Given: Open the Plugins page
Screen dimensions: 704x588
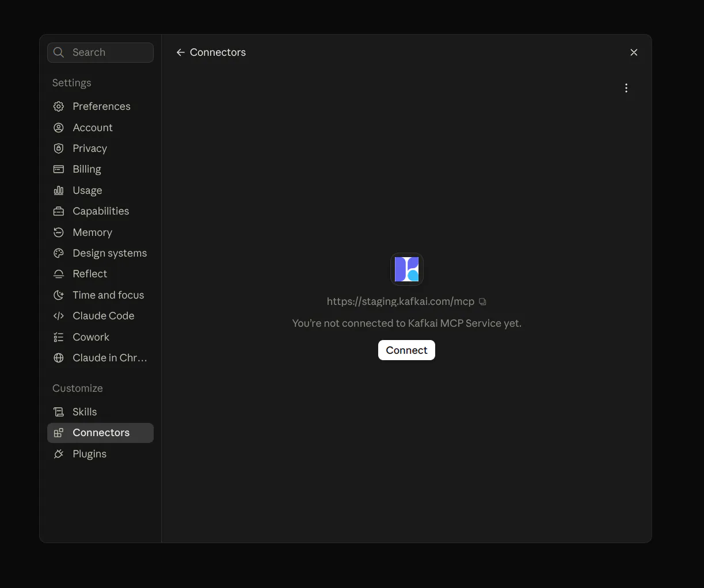Looking at the screenshot, I should tap(100, 454).
